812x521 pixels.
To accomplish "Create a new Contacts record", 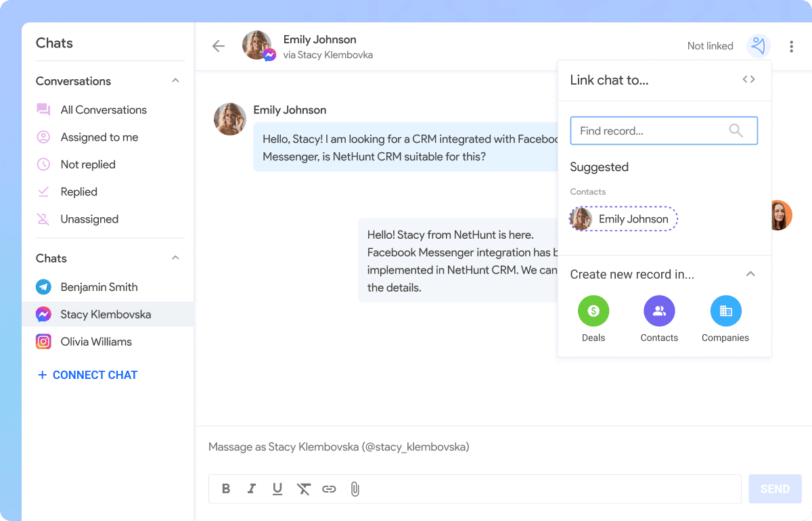I will (x=659, y=311).
